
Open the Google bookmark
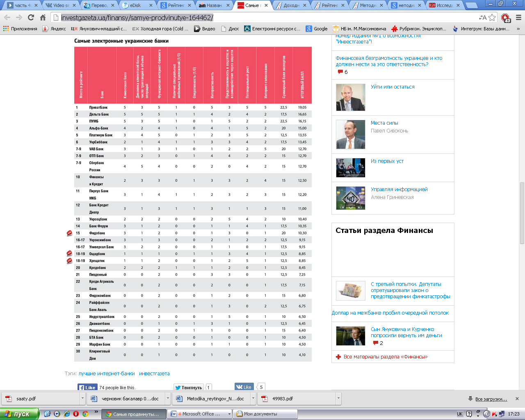pos(317,29)
